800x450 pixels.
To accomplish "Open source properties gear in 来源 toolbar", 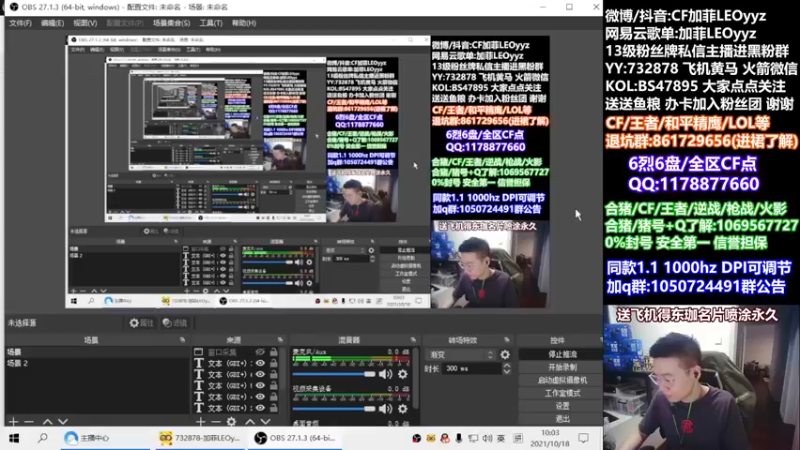I will point(232,422).
